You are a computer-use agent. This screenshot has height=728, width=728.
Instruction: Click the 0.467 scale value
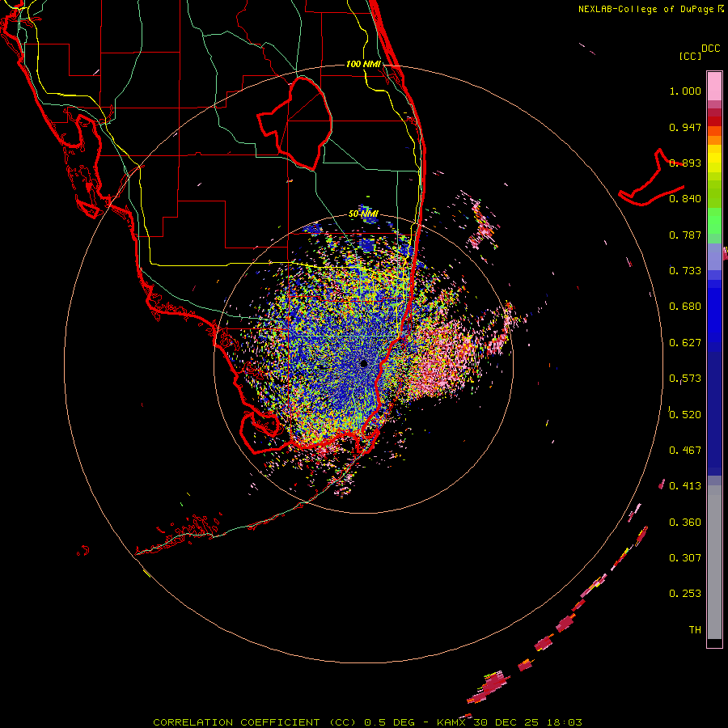[x=685, y=451]
